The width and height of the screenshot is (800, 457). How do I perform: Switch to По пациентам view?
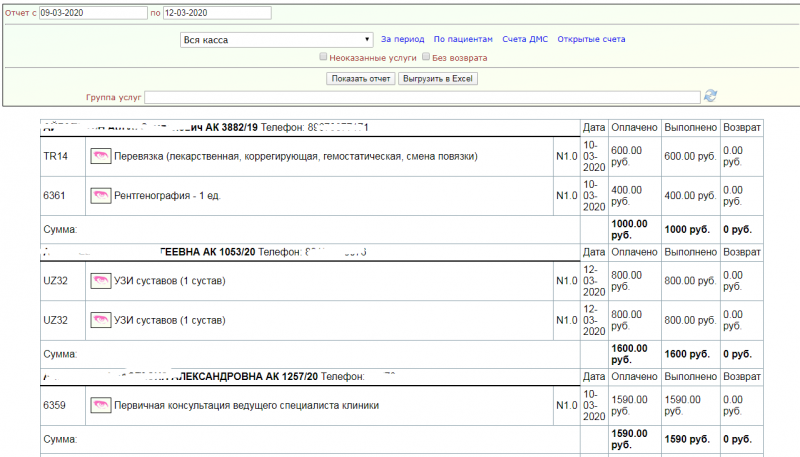463,39
